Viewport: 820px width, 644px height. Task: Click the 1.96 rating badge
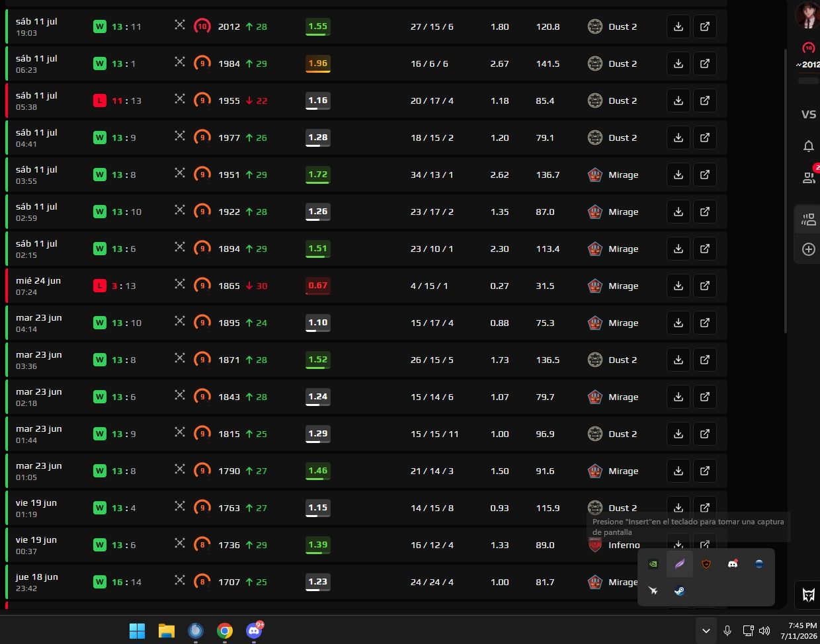317,63
